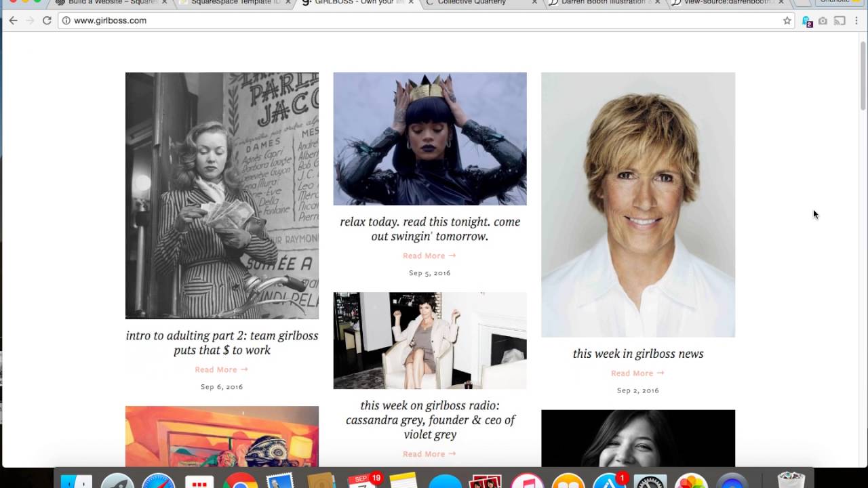
Task: Switch to the Darren Booth Illustration tab
Action: pyautogui.click(x=604, y=3)
